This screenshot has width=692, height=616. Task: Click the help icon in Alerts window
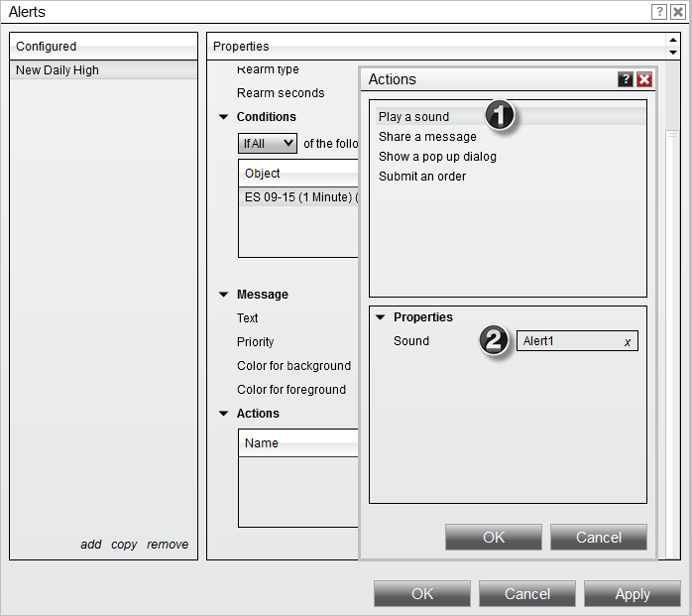coord(658,12)
